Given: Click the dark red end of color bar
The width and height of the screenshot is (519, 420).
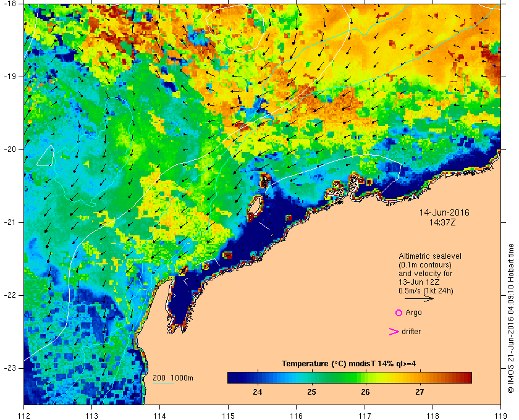Looking at the screenshot, I should click(x=467, y=377).
